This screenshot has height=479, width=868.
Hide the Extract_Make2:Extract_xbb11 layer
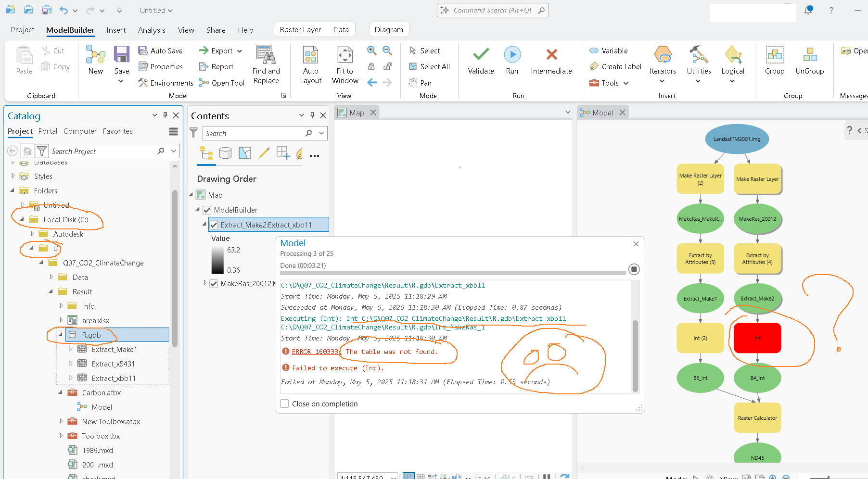(x=214, y=224)
